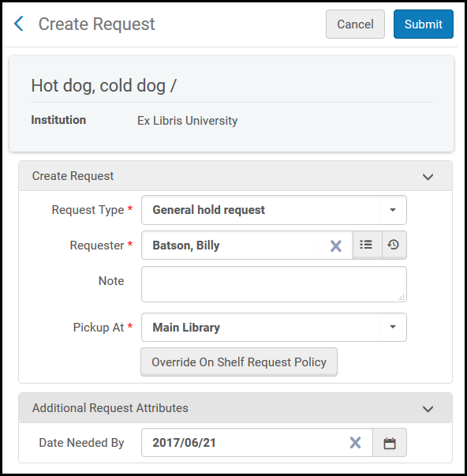Screen dimensions: 467x476
Task: Click Override On Shelf Request Policy button
Action: pos(239,362)
